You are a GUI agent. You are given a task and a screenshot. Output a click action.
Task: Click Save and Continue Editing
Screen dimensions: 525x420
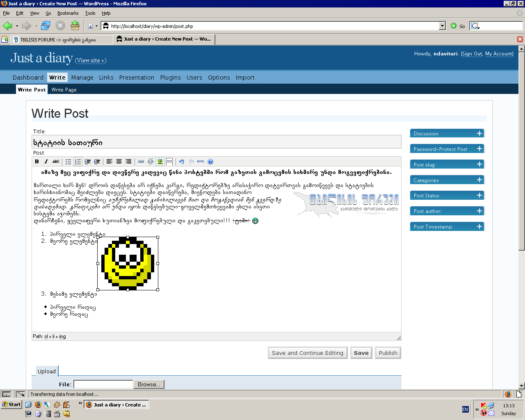[308, 353]
